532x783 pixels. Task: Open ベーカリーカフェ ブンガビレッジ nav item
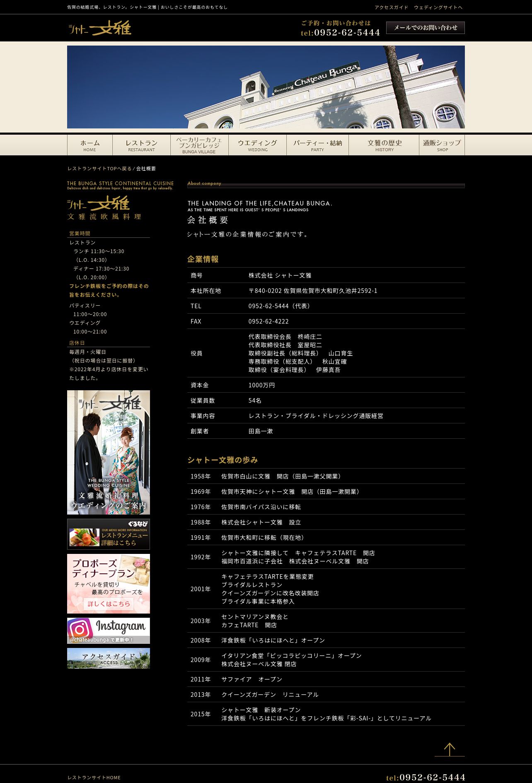[x=199, y=145]
